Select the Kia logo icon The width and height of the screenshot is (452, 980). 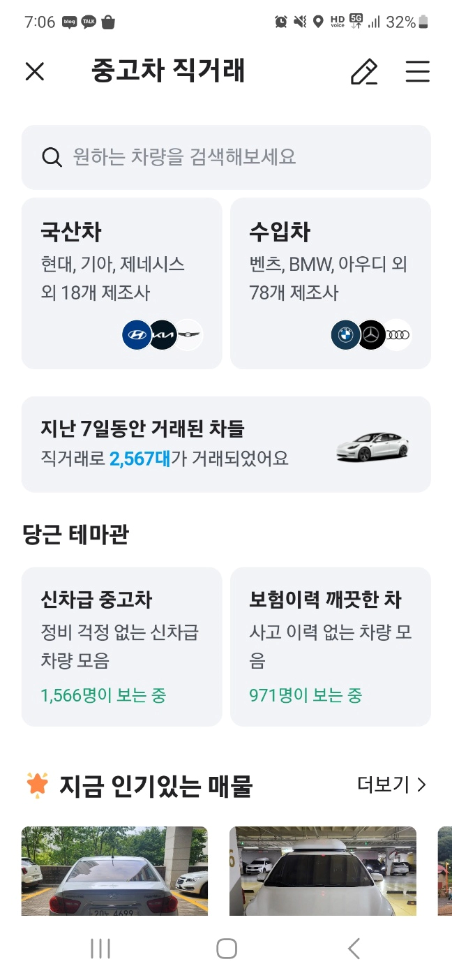coord(163,334)
